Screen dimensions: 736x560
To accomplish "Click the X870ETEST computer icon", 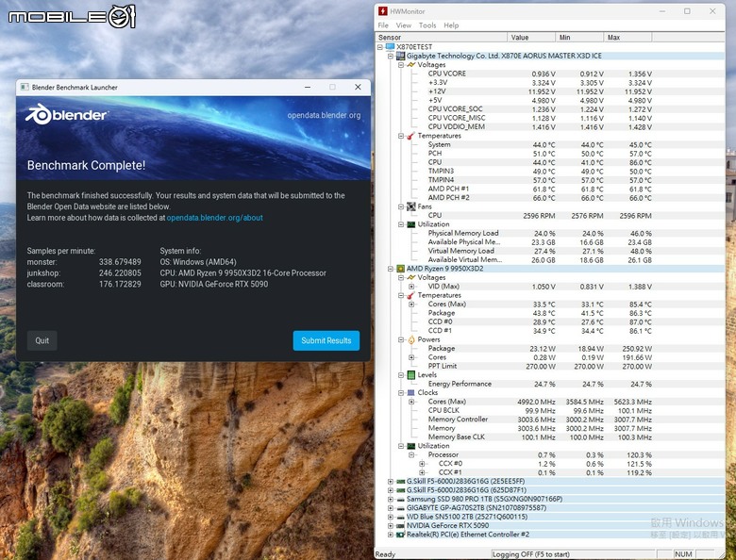I will [x=390, y=47].
